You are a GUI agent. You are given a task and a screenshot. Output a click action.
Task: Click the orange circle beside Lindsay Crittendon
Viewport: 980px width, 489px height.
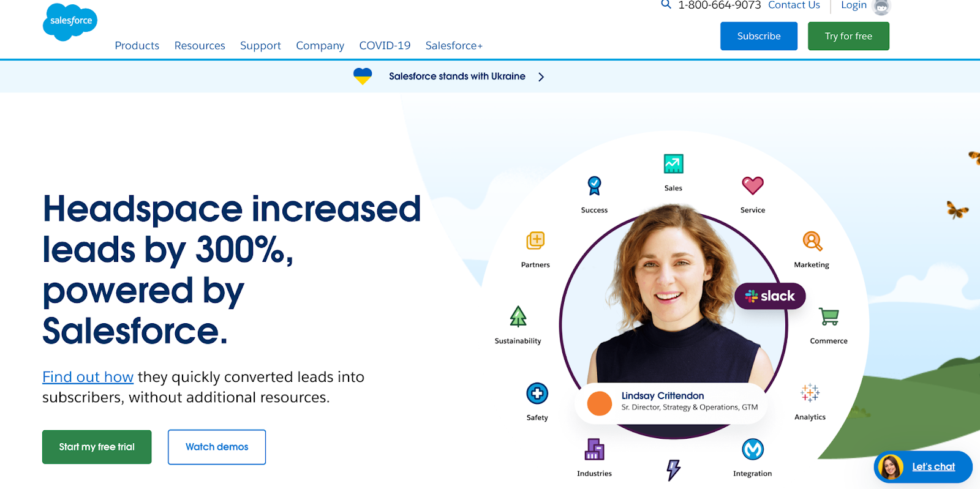(x=600, y=403)
